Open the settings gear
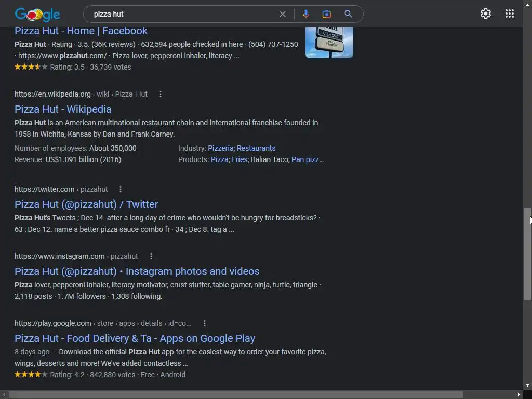The height and width of the screenshot is (399, 532). point(486,14)
